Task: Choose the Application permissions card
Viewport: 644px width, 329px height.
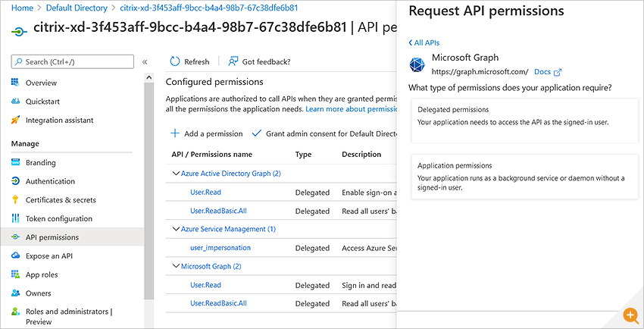Action: pyautogui.click(x=525, y=177)
